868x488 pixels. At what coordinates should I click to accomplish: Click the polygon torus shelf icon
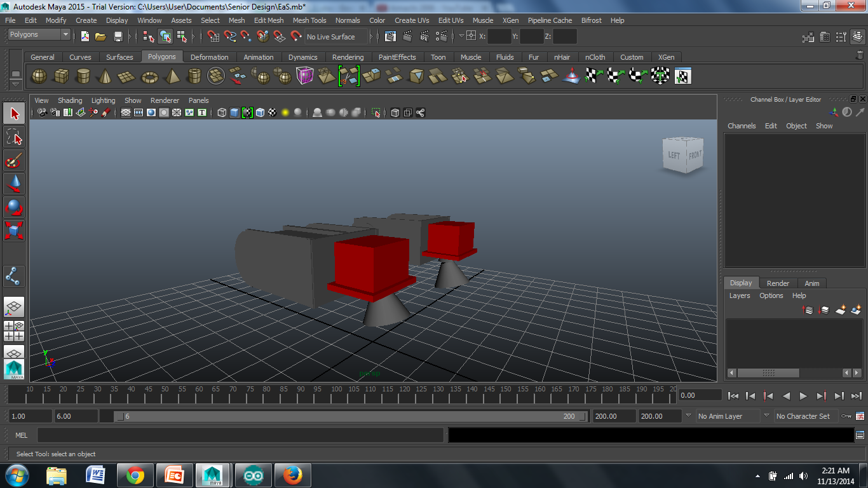click(x=149, y=76)
